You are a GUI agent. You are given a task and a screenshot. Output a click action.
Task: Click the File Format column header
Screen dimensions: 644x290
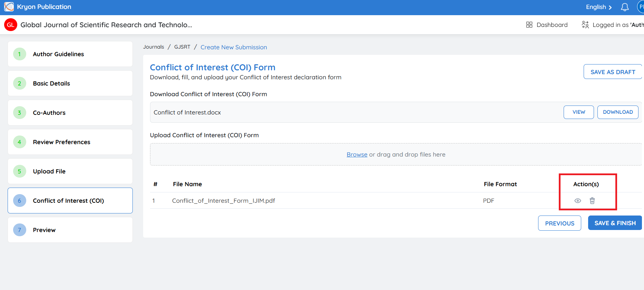pos(500,184)
